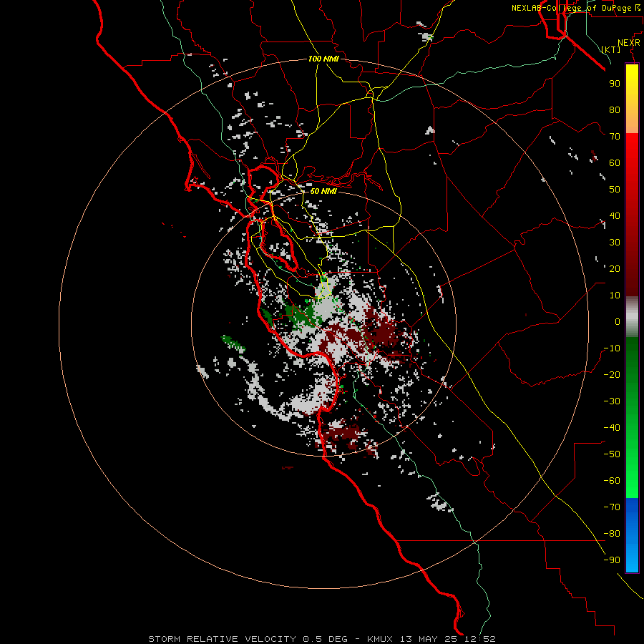Viewport: 644px width, 644px height.
Task: Pick the gray zero-velocity segment of color bar
Action: click(x=632, y=317)
